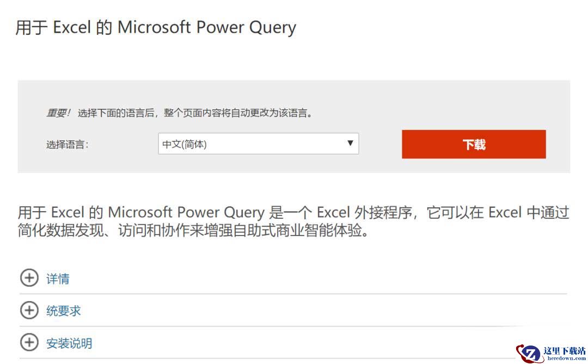Click the heredown logo icon in the watermark

[x=528, y=354]
